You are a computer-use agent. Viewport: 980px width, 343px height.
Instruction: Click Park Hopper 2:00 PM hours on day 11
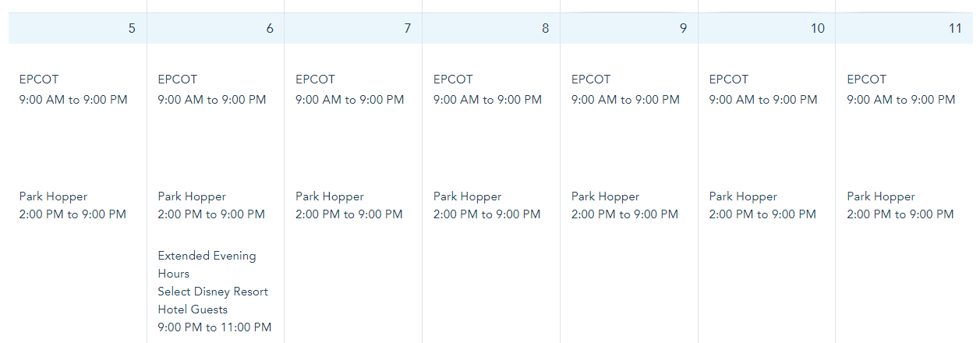(x=900, y=214)
